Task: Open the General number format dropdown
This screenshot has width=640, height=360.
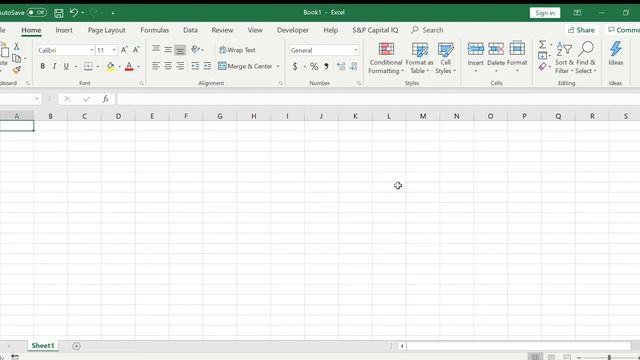Action: (x=356, y=50)
